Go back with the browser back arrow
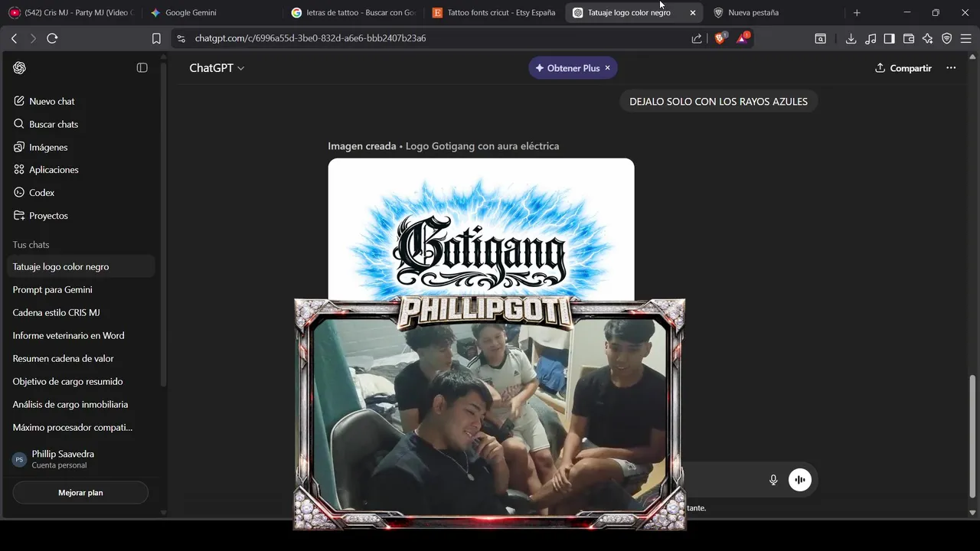Viewport: 980px width, 551px height. (x=14, y=38)
